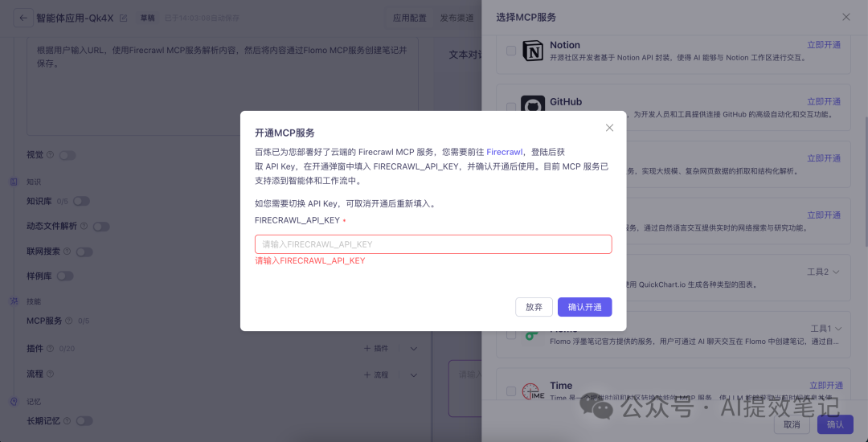Click the Time service clock icon

(533, 391)
